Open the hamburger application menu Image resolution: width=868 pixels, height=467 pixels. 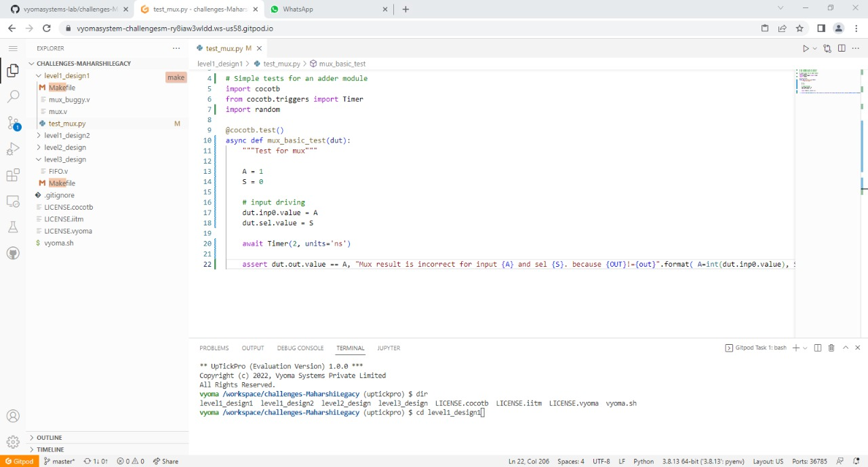click(x=13, y=49)
